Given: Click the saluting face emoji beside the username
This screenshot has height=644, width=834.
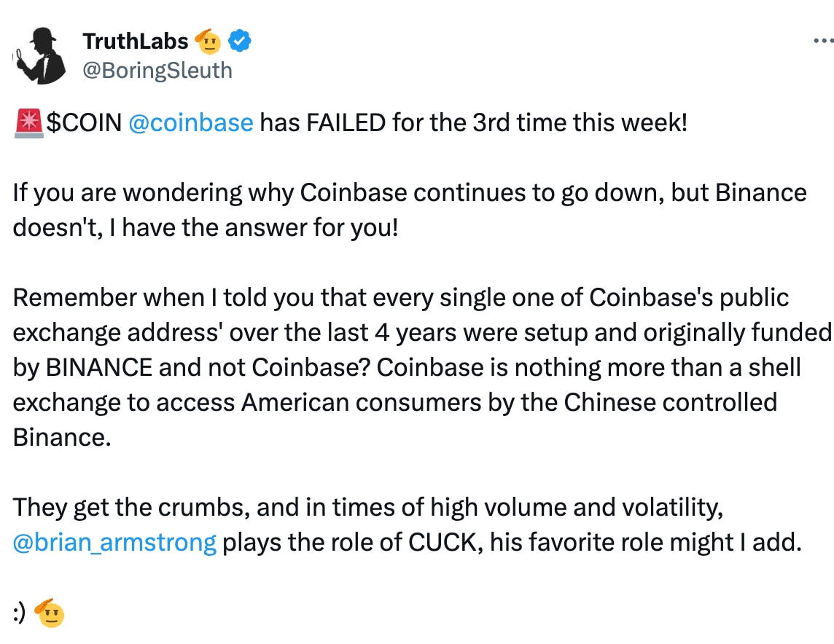Looking at the screenshot, I should (208, 42).
